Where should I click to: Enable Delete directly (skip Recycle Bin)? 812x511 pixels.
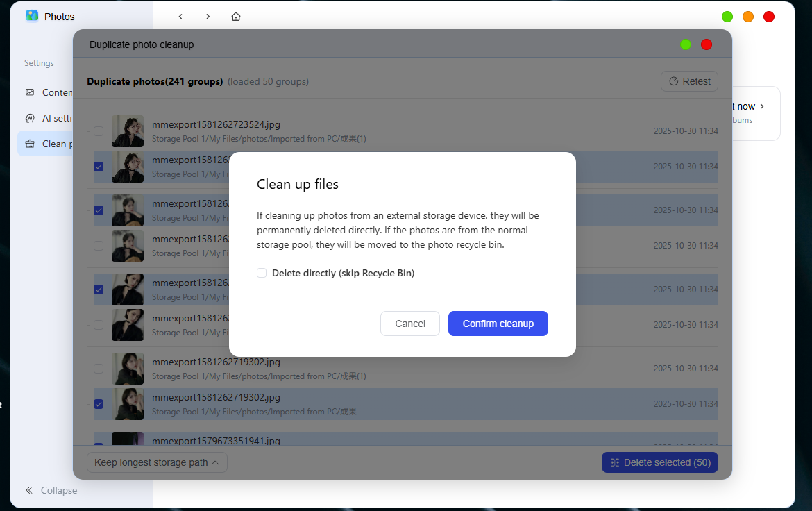(x=262, y=273)
